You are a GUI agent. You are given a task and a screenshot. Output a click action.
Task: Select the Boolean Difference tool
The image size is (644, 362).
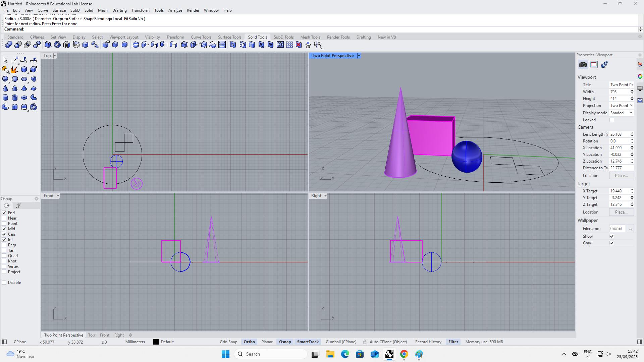click(17, 45)
